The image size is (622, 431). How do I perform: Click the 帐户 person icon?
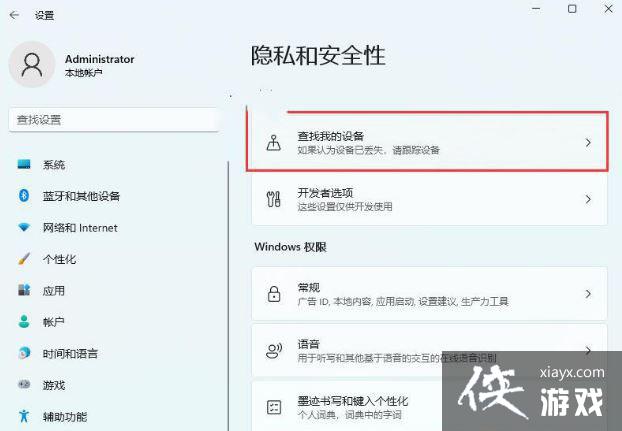(x=24, y=322)
